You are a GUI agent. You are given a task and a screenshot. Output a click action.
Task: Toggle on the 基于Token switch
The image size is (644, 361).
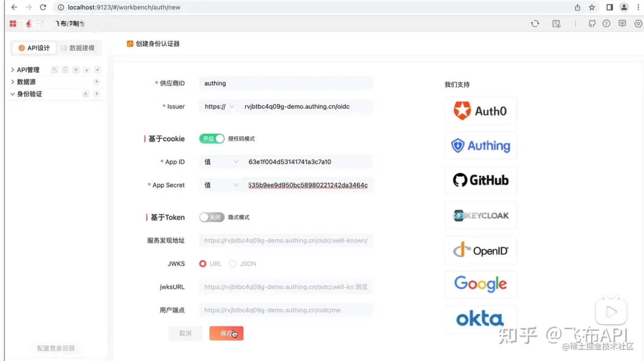(212, 217)
